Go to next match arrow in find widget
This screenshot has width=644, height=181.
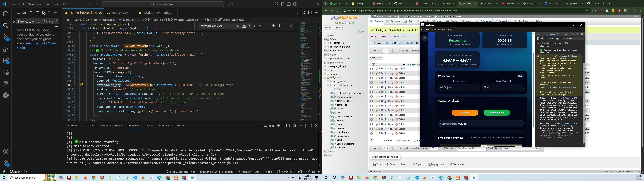(x=280, y=26)
